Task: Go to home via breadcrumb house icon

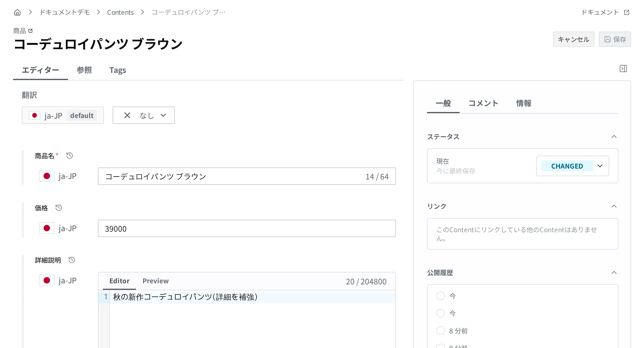Action: coord(17,12)
